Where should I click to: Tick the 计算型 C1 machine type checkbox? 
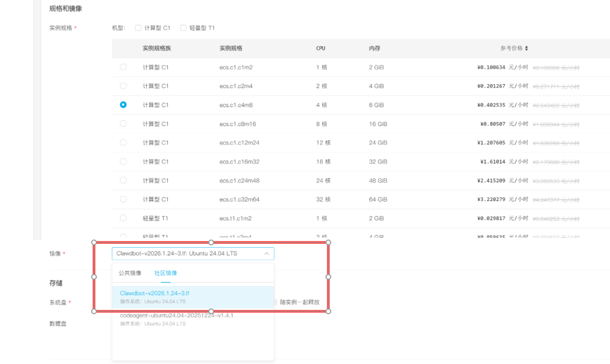pyautogui.click(x=138, y=28)
